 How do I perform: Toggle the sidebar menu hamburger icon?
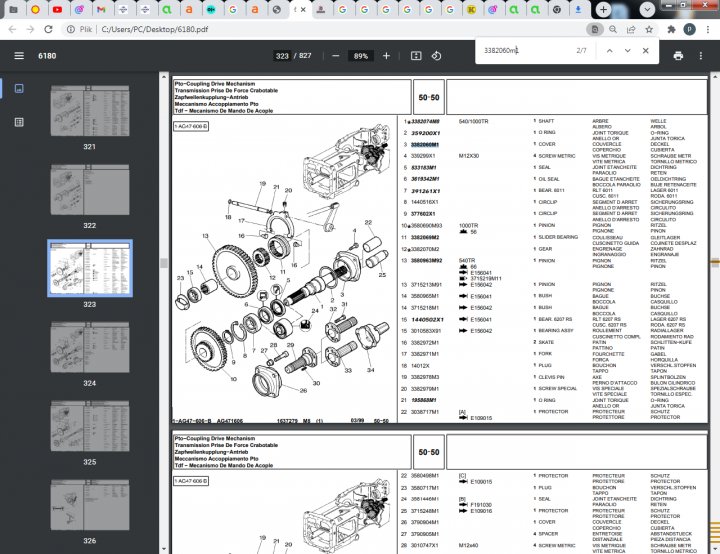[19, 56]
